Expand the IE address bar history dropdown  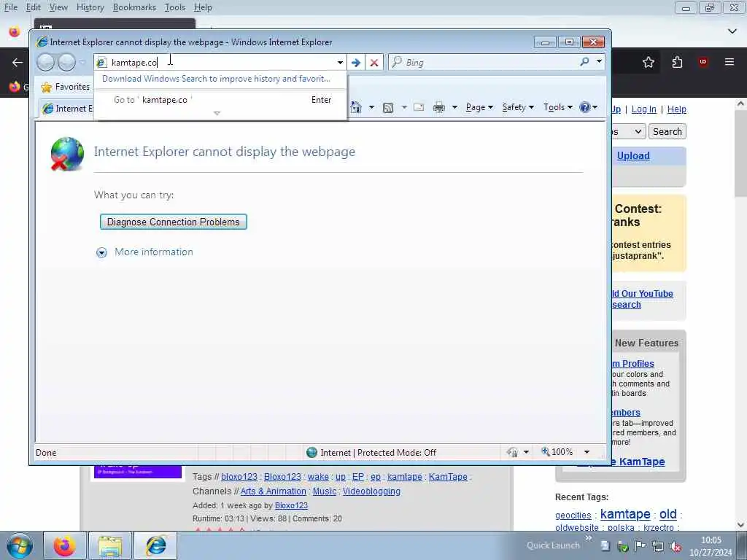(x=340, y=63)
